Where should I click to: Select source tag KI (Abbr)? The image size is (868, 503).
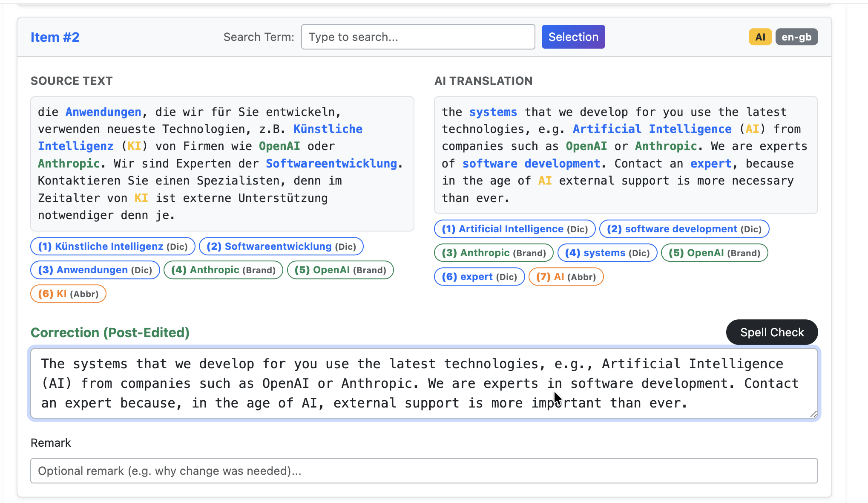click(68, 294)
